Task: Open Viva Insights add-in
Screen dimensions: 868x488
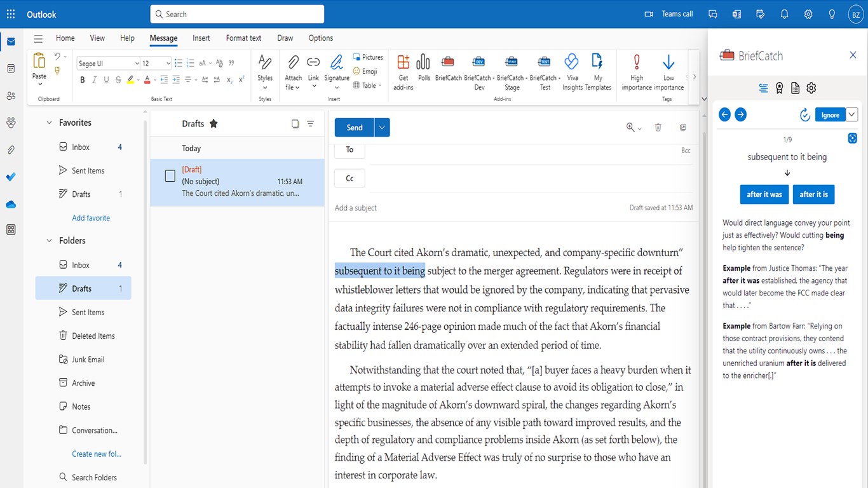Action: pos(572,72)
